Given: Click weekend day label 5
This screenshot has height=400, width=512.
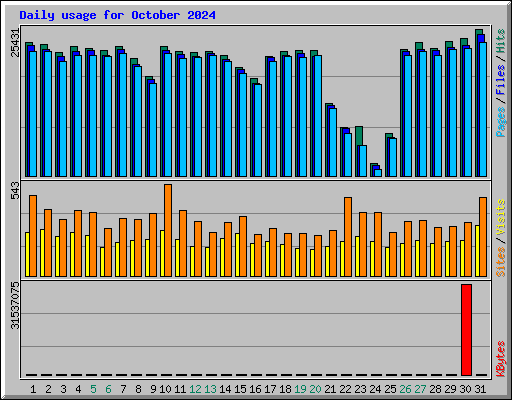Looking at the screenshot, I should point(93,389).
